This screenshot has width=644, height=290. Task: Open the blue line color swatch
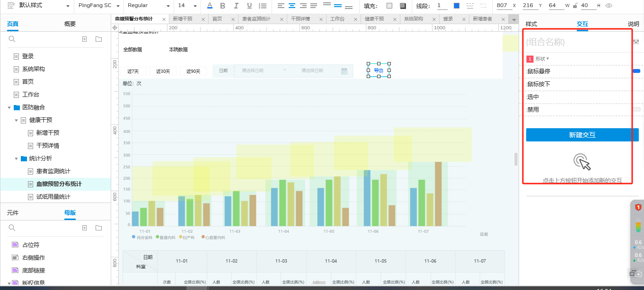(457, 6)
